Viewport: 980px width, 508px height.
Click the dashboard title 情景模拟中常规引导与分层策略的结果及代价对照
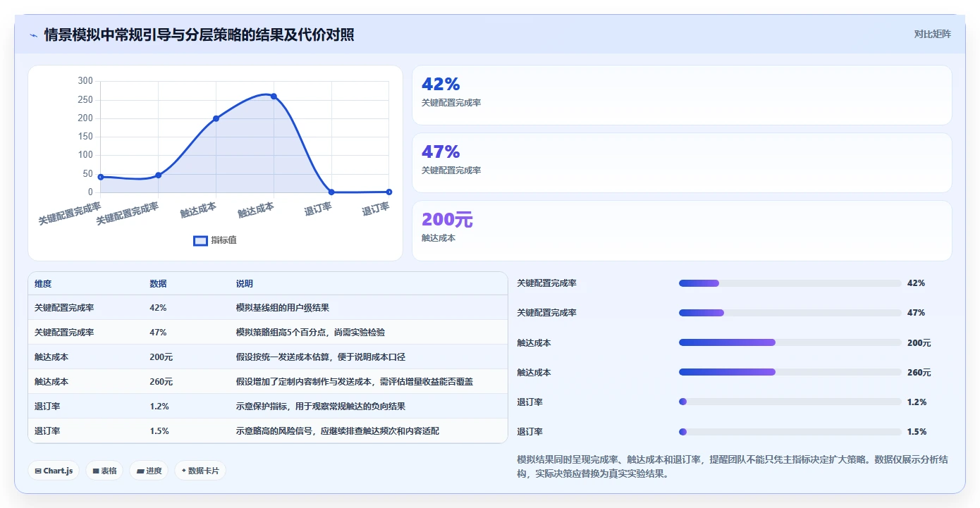click(199, 35)
